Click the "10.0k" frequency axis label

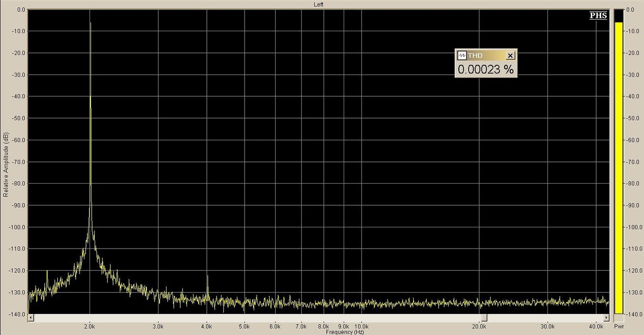tap(362, 326)
